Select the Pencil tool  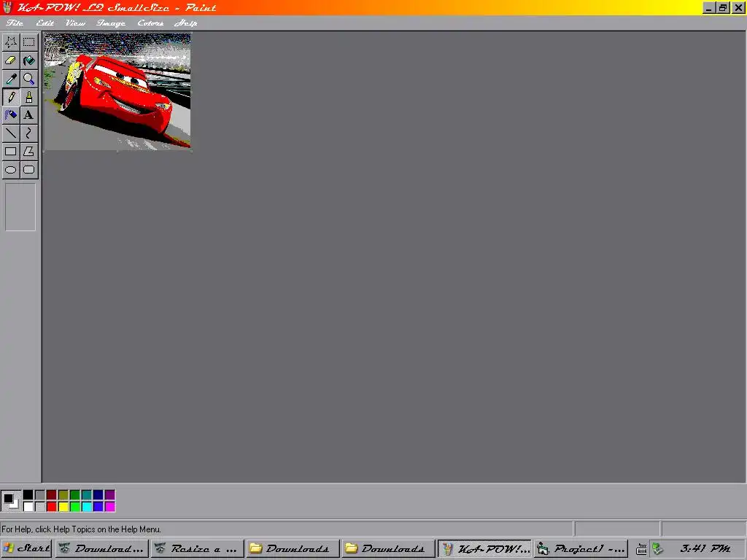click(x=11, y=97)
